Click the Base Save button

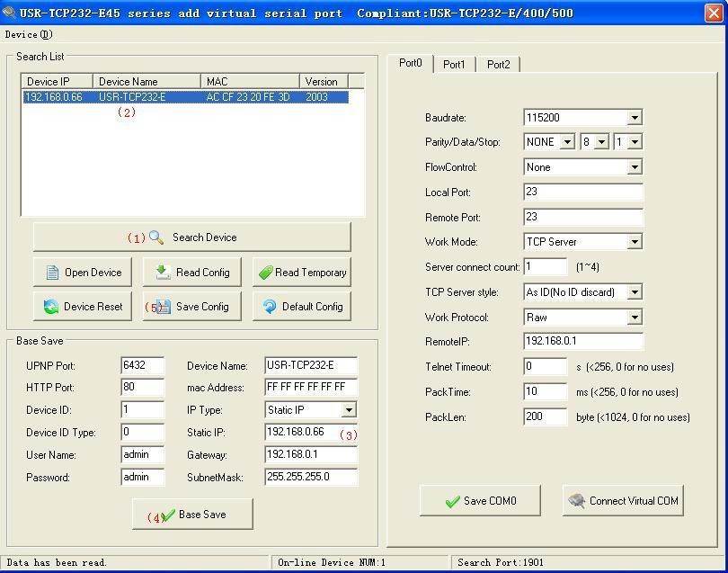pyautogui.click(x=191, y=514)
